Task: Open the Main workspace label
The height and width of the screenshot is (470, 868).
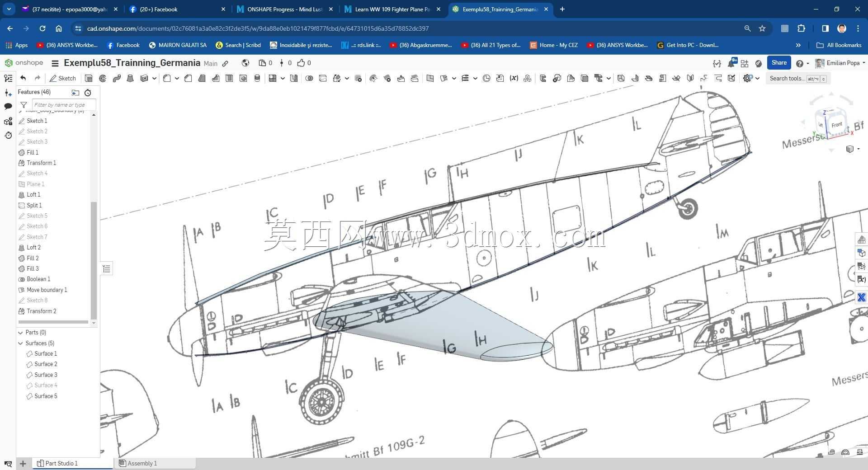Action: [210, 64]
